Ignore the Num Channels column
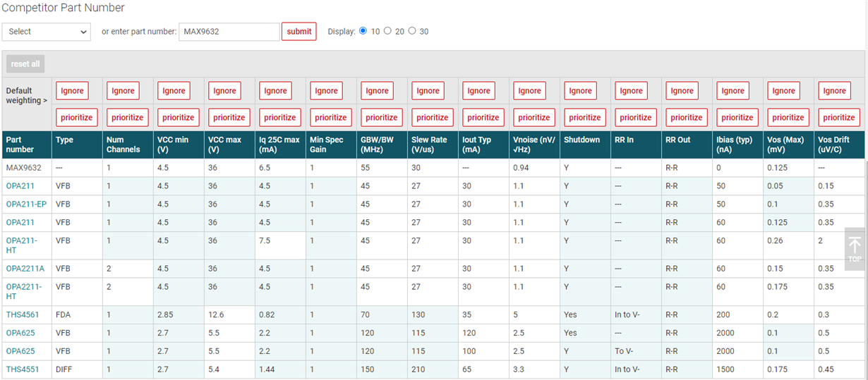Screen dimensions: 868x380 [x=123, y=91]
